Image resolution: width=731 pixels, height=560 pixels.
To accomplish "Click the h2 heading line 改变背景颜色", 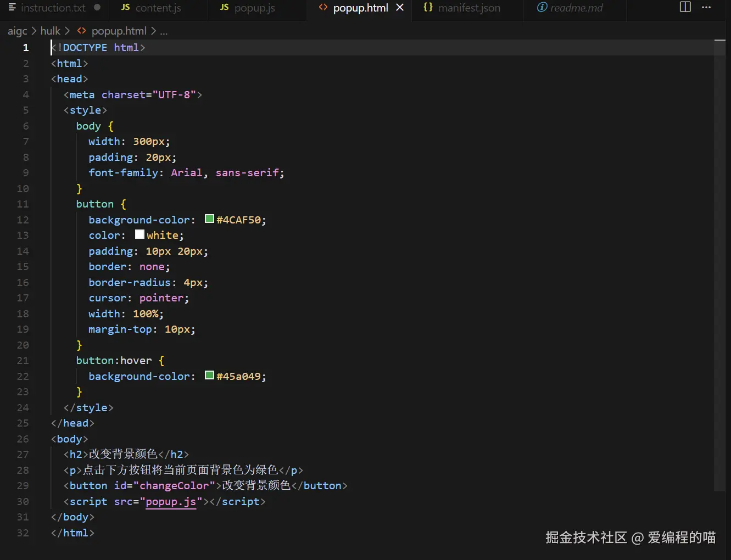I will pyautogui.click(x=126, y=455).
